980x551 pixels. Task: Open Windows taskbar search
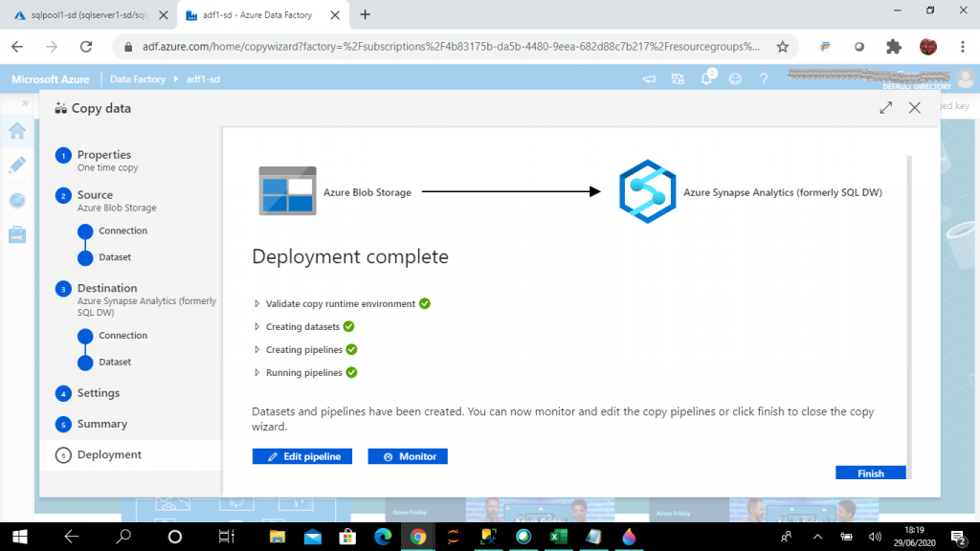click(x=123, y=537)
